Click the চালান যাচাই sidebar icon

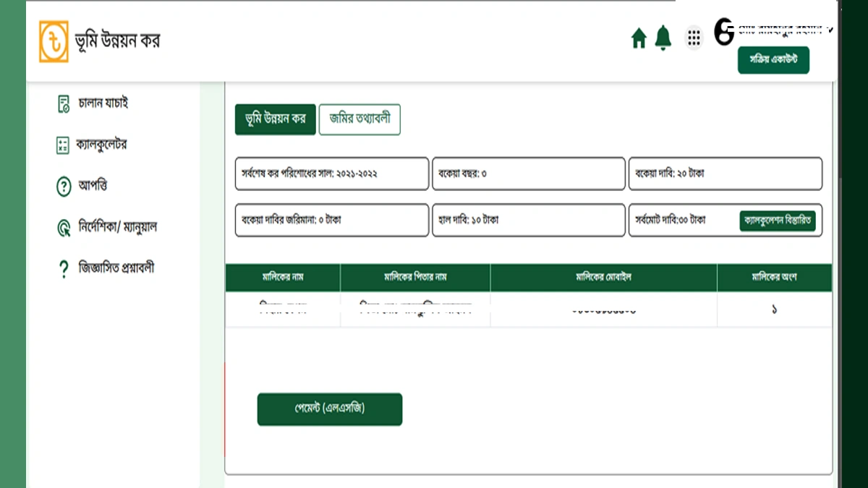click(x=63, y=103)
